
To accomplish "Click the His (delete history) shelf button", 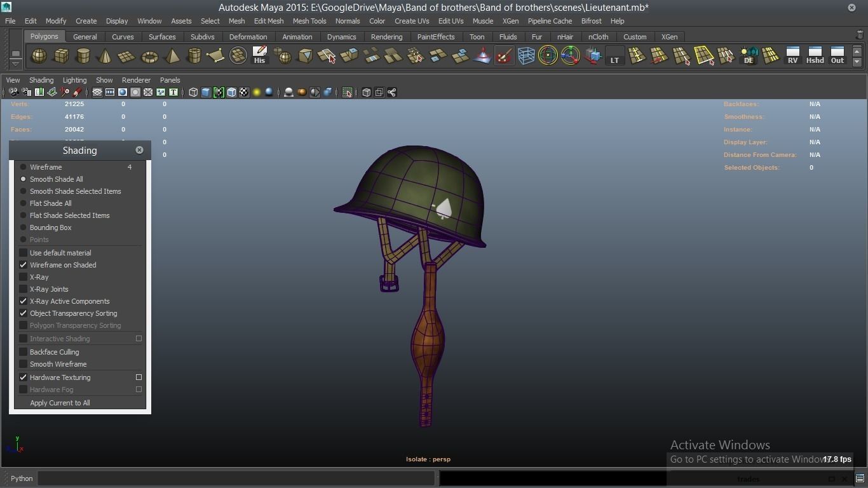I will tap(259, 57).
